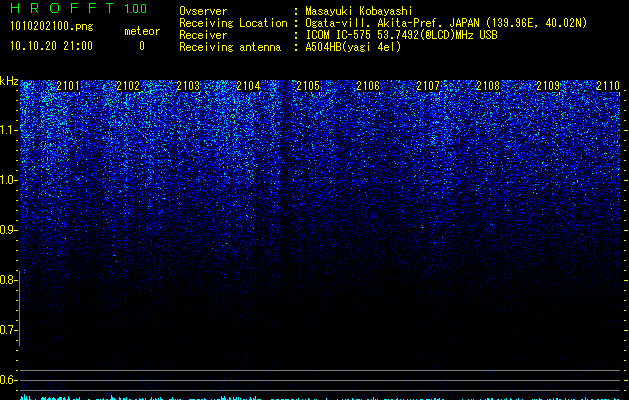This screenshot has width=629, height=400.
Task: Click the 2106 time marker
Action: (368, 86)
